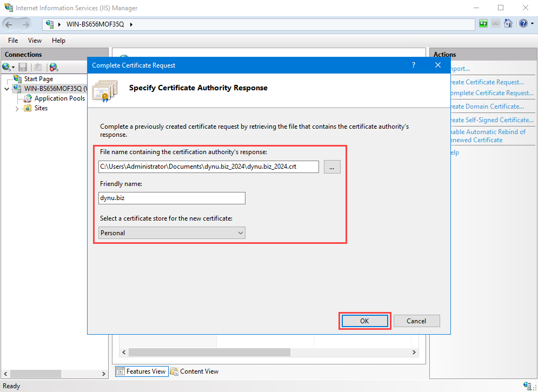This screenshot has width=538, height=392.
Task: Click Create Self-Signed Certificate action link
Action: (491, 120)
